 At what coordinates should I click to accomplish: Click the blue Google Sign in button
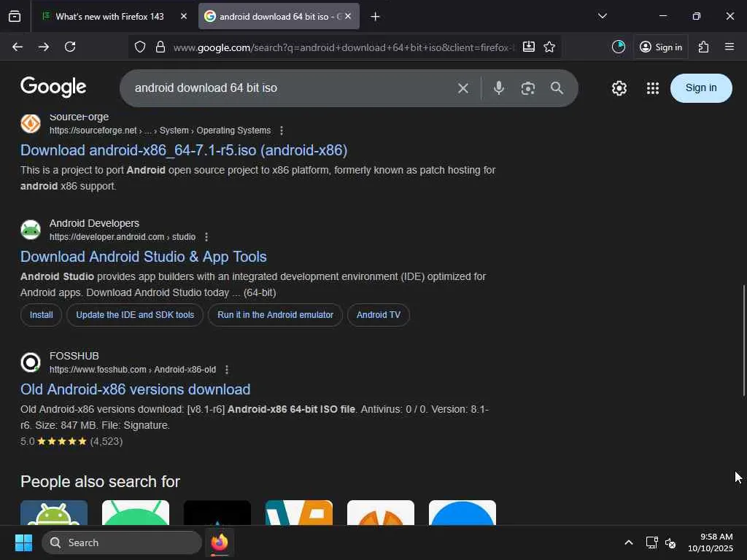[x=701, y=88]
